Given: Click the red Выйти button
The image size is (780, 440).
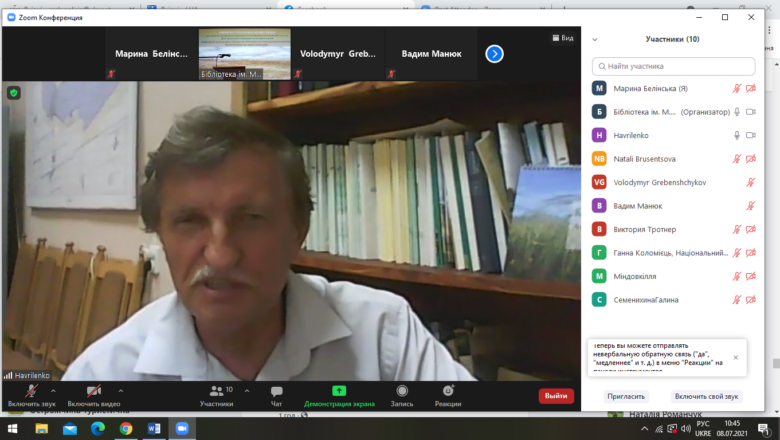Looking at the screenshot, I should click(556, 396).
